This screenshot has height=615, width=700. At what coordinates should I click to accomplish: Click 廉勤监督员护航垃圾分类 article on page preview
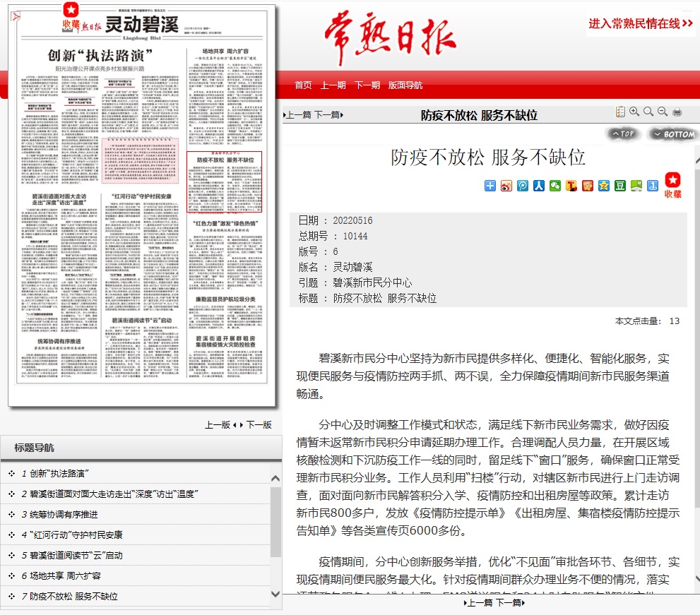click(x=225, y=312)
